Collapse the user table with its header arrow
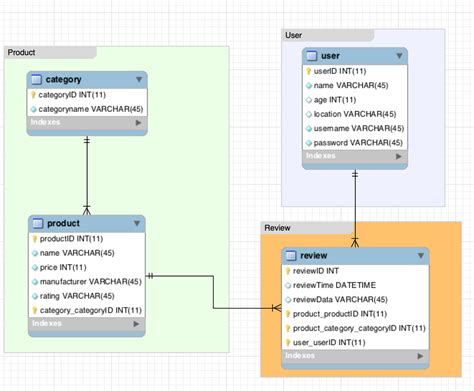 point(399,56)
